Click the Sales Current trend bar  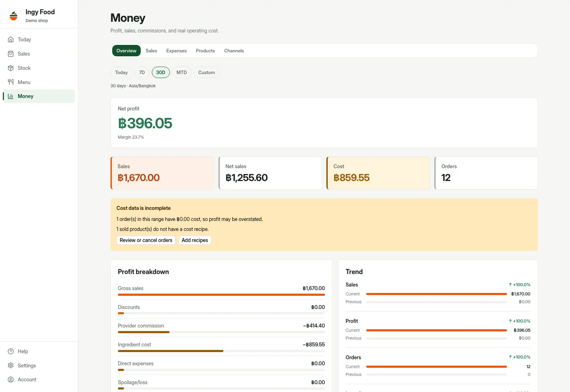pos(436,294)
